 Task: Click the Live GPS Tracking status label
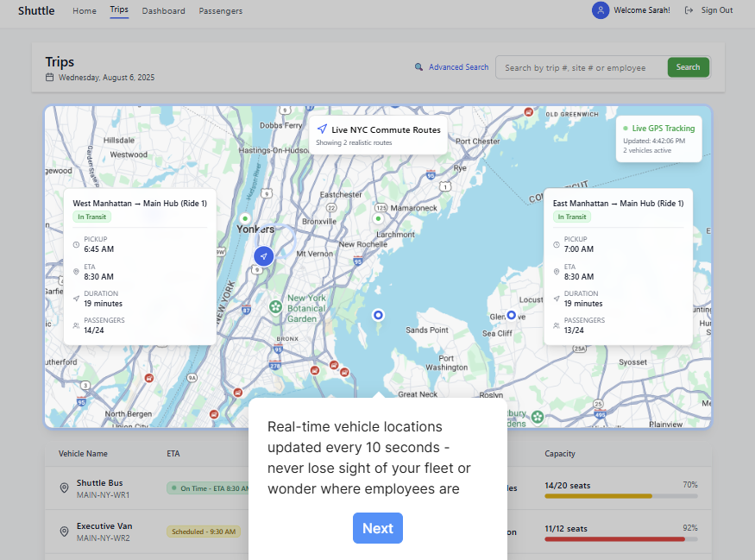coord(663,128)
